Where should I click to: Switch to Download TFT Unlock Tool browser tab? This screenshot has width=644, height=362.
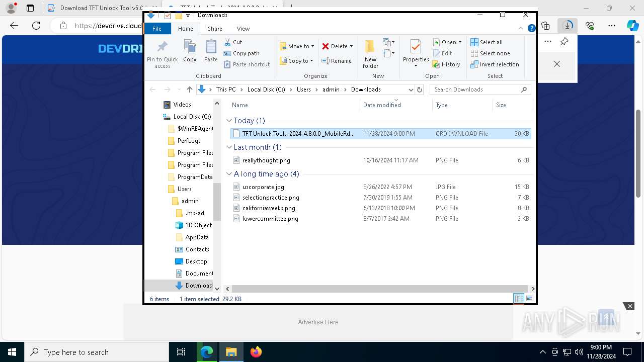point(96,8)
